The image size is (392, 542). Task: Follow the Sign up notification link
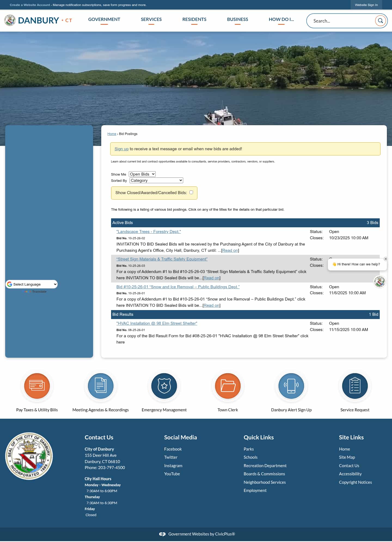pyautogui.click(x=121, y=149)
